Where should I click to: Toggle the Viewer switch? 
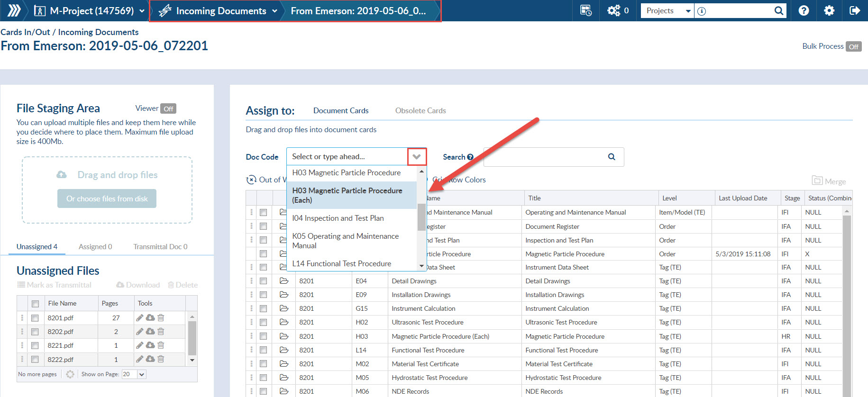[168, 108]
